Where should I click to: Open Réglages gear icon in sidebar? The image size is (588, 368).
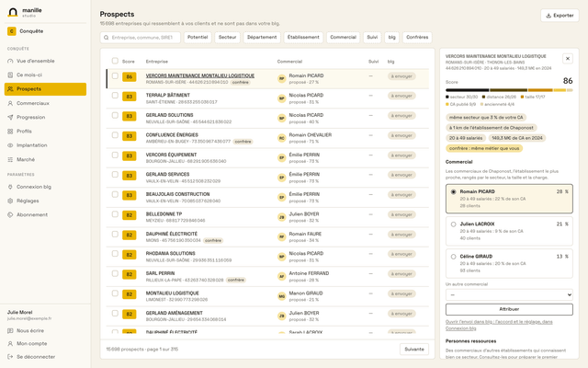click(x=10, y=201)
